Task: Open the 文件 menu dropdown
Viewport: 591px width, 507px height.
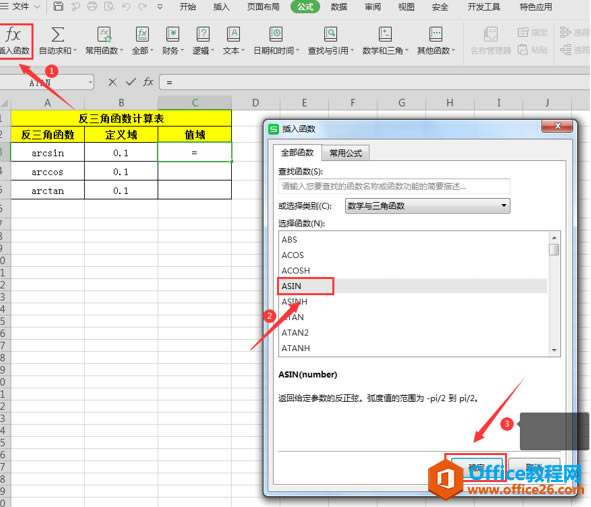Action: click(37, 6)
